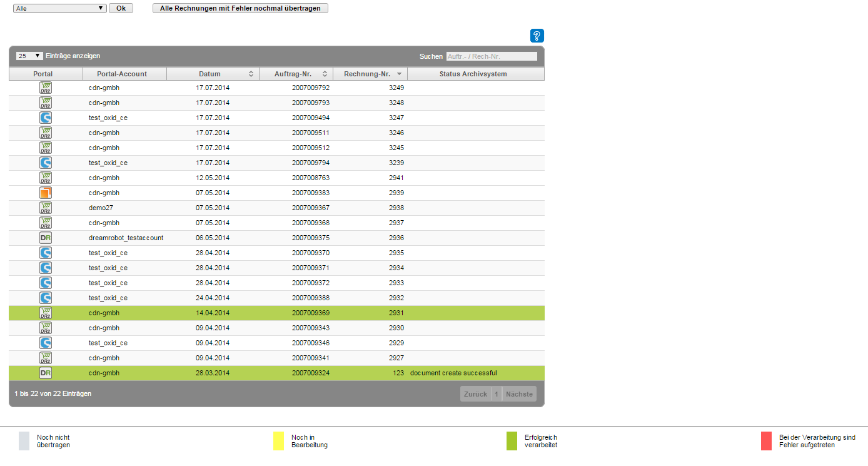
Task: Click the orange portal icon for invoice 2939
Action: click(46, 193)
